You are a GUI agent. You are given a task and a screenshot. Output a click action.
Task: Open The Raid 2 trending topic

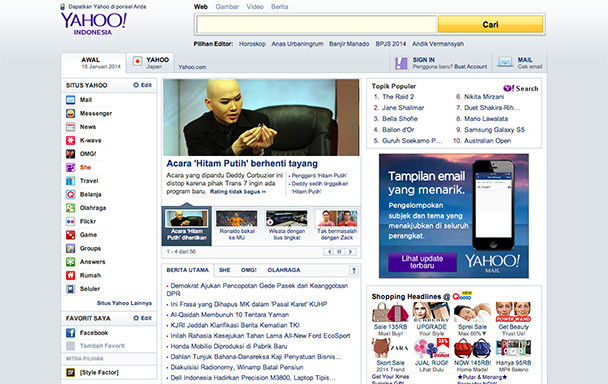(398, 97)
